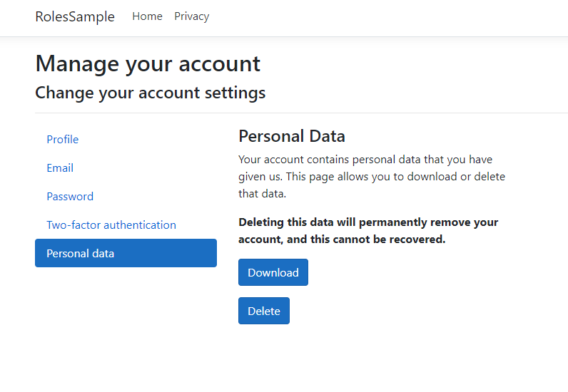The height and width of the screenshot is (392, 568).
Task: Open the Profile settings section
Action: pyautogui.click(x=63, y=140)
